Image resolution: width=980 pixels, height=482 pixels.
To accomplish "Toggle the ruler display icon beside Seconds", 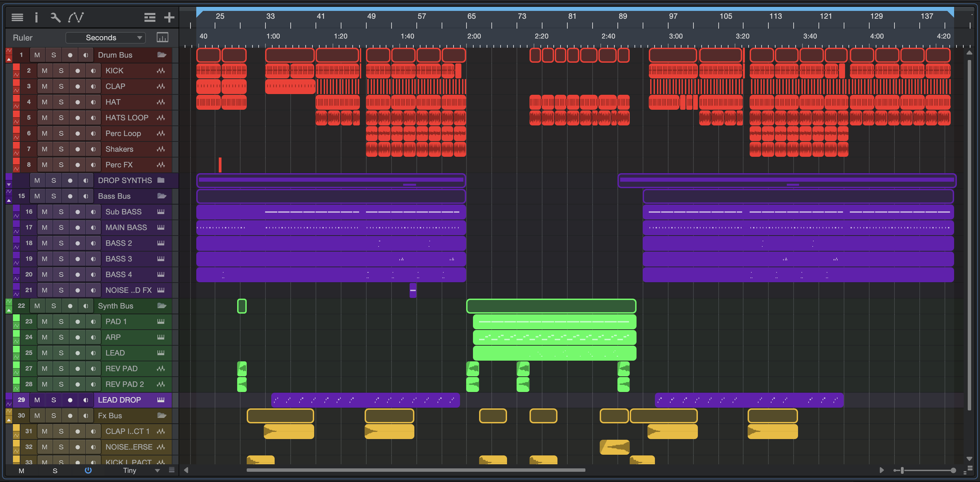I will 163,37.
